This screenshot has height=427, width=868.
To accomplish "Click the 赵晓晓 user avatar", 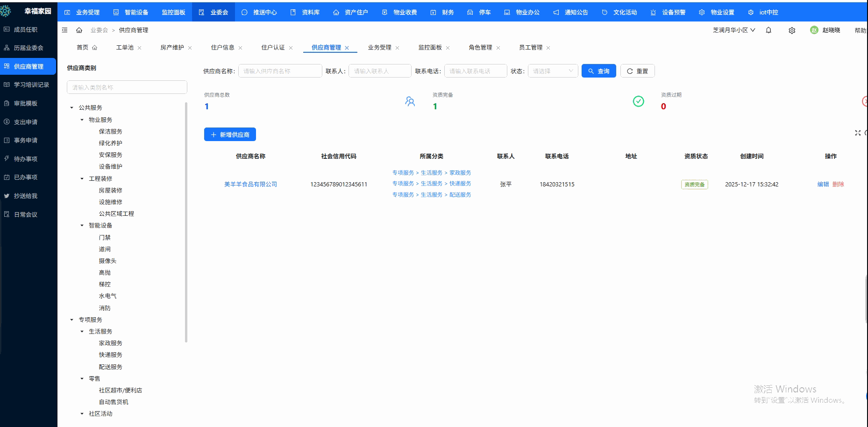I will coord(814,30).
